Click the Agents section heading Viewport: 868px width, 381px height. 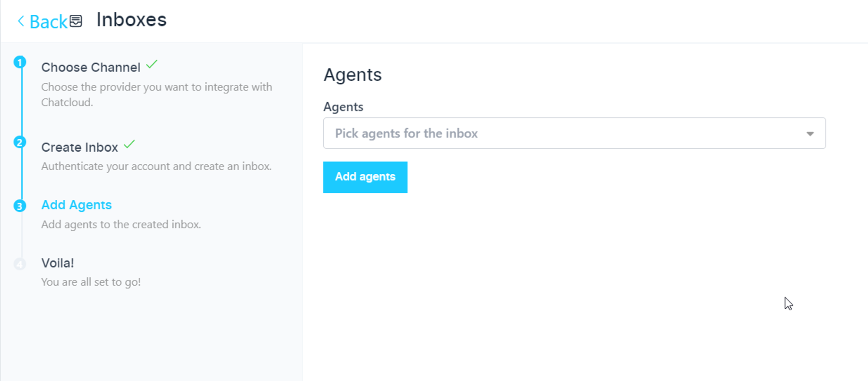352,75
